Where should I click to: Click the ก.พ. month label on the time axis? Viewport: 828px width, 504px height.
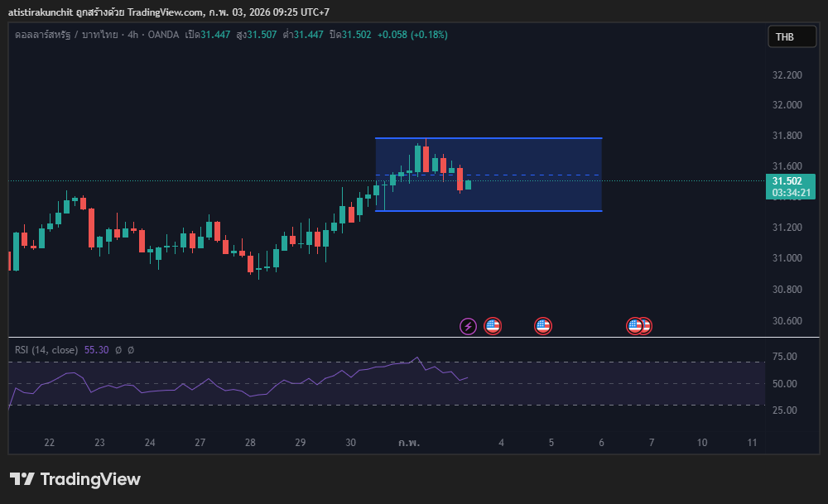click(409, 443)
